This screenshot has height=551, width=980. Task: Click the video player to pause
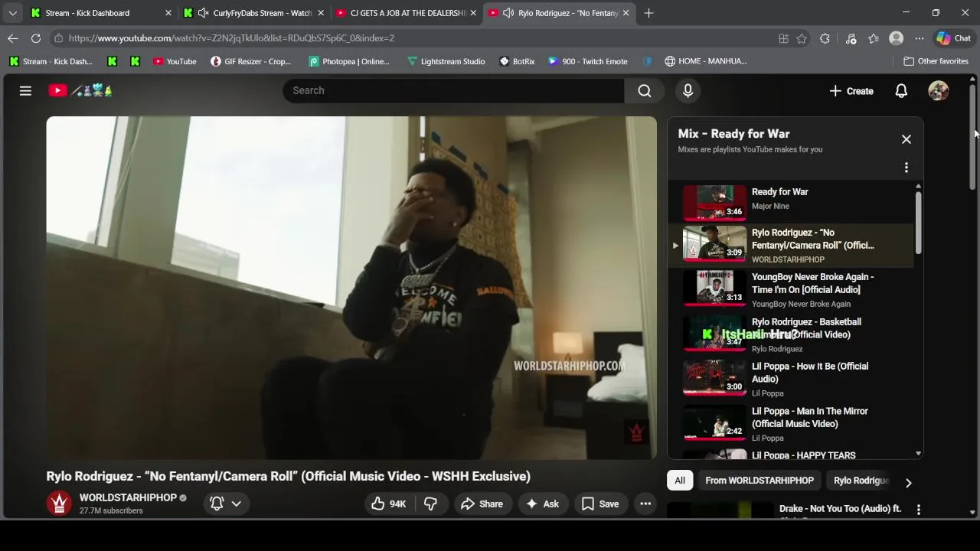pos(351,288)
